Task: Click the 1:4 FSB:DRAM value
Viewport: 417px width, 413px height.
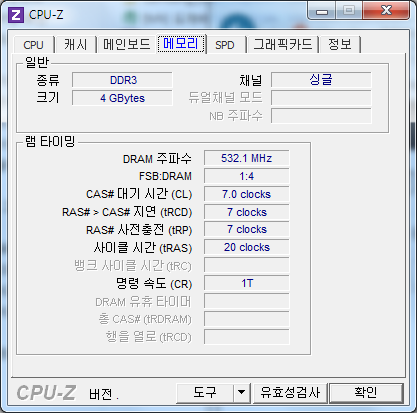Action: [247, 176]
